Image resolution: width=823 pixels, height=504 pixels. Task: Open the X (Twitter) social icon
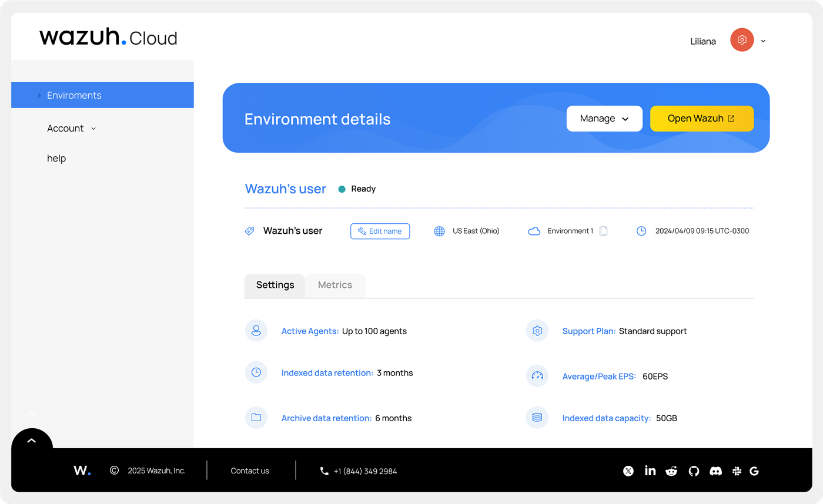pyautogui.click(x=628, y=471)
